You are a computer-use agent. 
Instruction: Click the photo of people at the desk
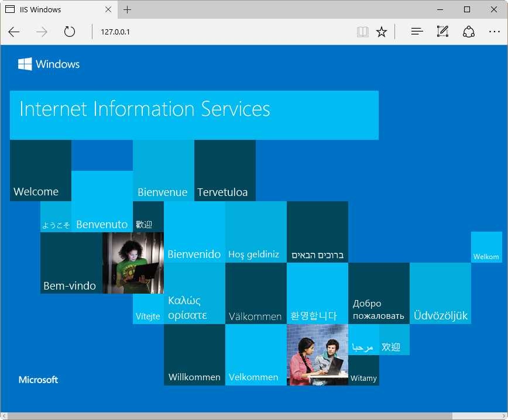[317, 354]
